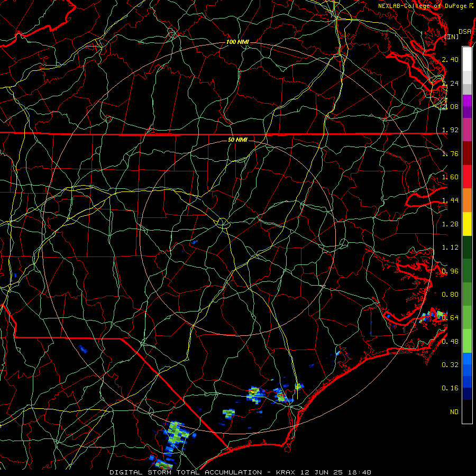Click the 2.08 legend value
The height and width of the screenshot is (476, 476).
coord(450,106)
